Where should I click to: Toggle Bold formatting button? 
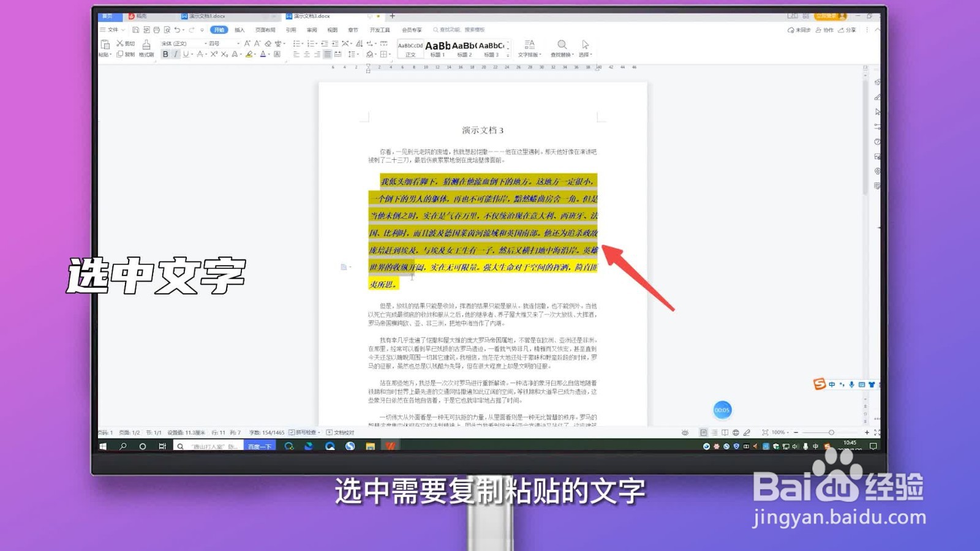(165, 54)
